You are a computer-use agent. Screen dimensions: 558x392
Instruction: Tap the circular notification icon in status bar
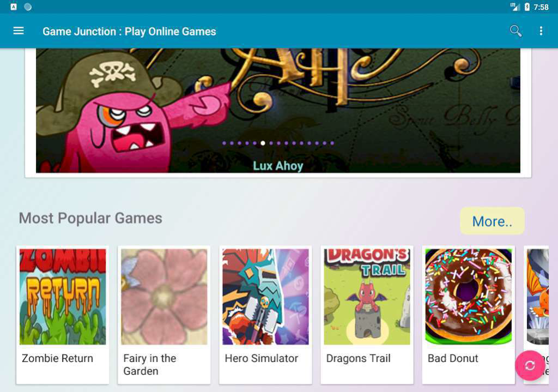pos(28,7)
